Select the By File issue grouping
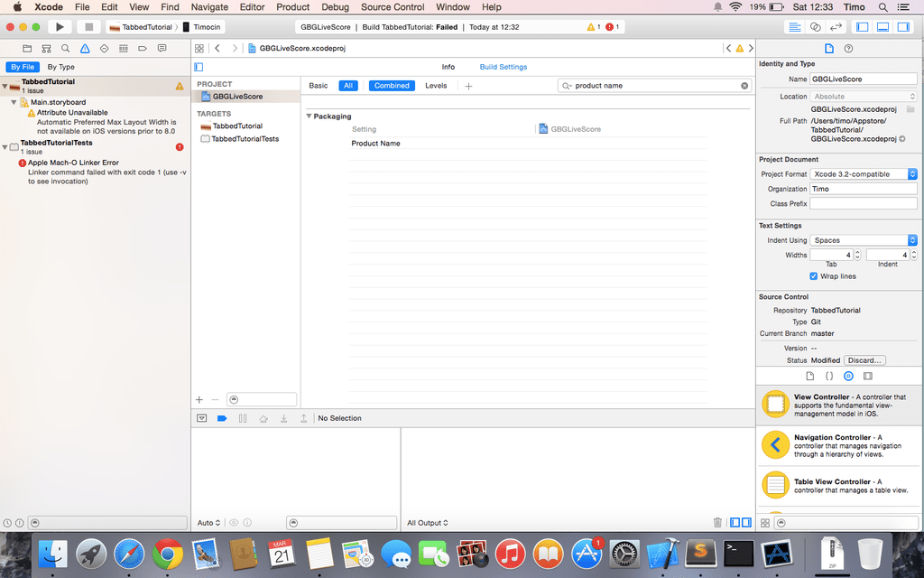Viewport: 924px width, 578px height. click(23, 67)
